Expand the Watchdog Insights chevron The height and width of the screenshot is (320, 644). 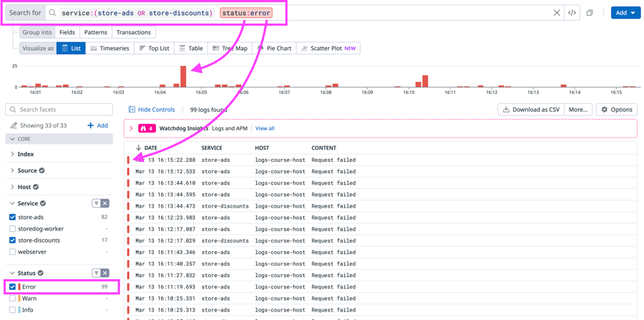coord(132,129)
